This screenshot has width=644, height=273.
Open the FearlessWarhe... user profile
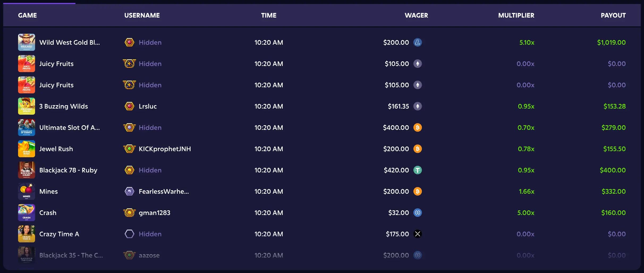(164, 191)
